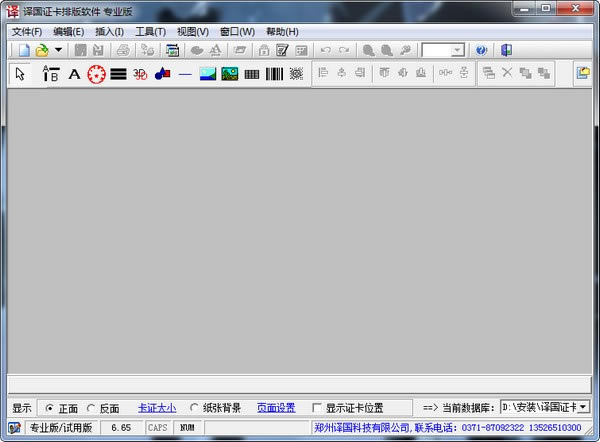600x442 pixels.
Task: Select the 纸张背景 radio option
Action: [x=194, y=408]
